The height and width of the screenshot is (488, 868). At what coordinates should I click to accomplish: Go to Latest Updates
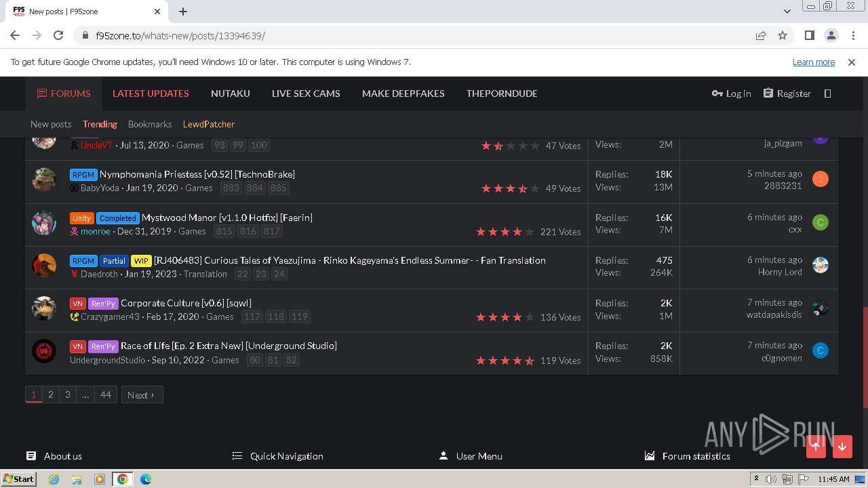[x=151, y=94]
